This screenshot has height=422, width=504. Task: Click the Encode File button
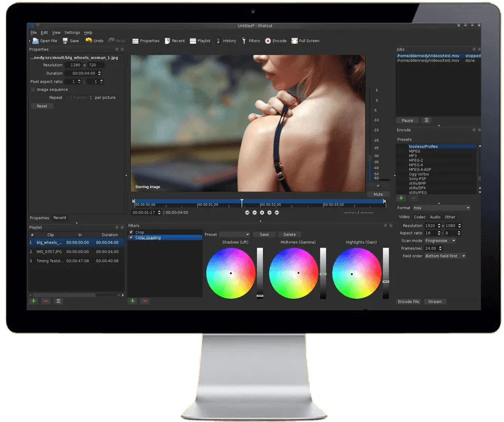coord(408,301)
